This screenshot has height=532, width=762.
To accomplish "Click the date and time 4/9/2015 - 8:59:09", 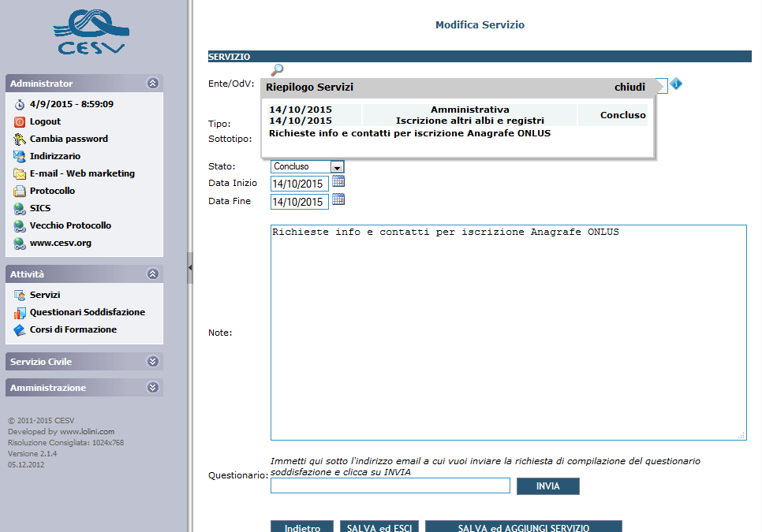I will click(x=72, y=104).
